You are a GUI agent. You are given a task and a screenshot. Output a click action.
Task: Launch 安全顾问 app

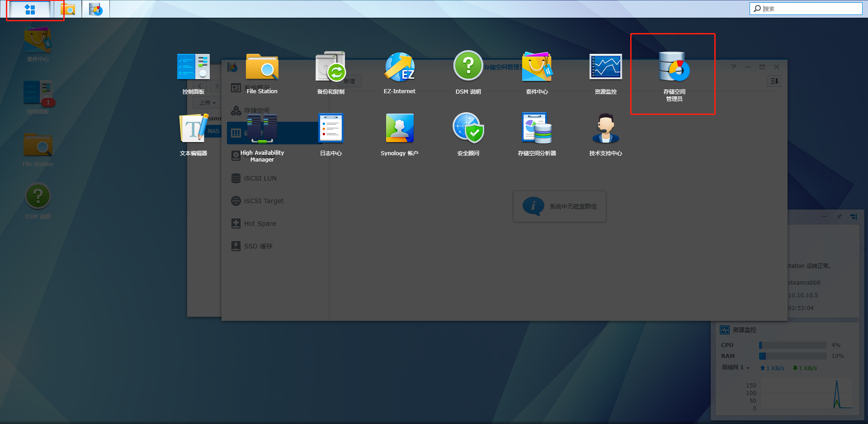pos(468,134)
